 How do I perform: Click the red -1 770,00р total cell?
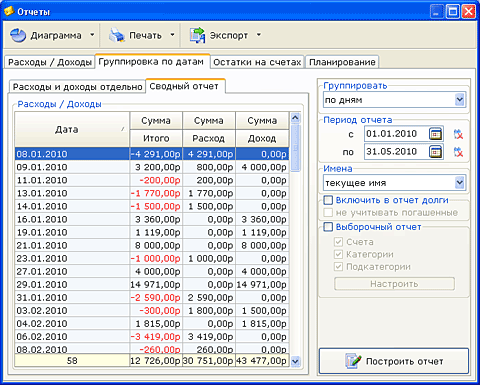[x=156, y=193]
